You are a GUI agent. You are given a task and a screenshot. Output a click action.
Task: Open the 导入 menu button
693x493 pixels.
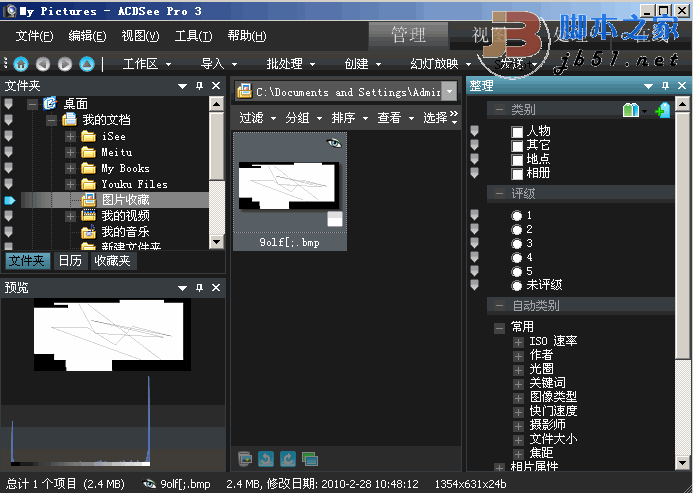click(x=219, y=64)
